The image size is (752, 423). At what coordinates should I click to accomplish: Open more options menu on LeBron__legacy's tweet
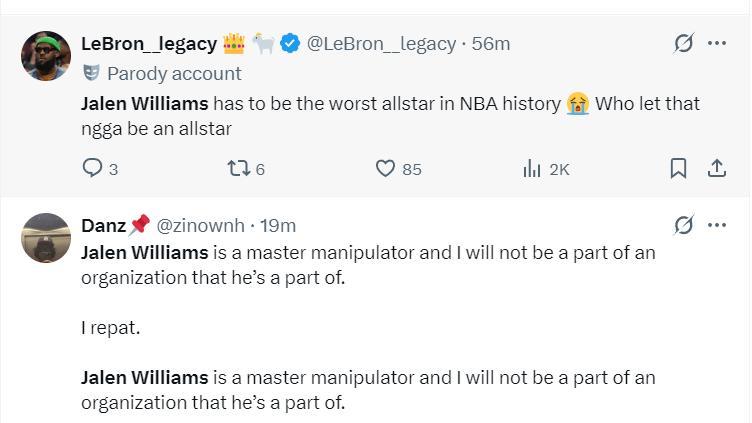[717, 43]
